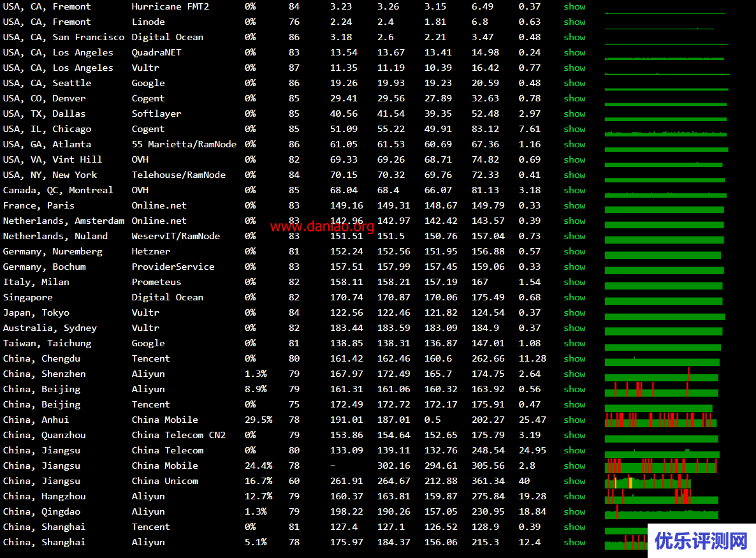Image resolution: width=756 pixels, height=558 pixels.
Task: Click the 'ProviderService' provider cell
Action: (x=173, y=267)
